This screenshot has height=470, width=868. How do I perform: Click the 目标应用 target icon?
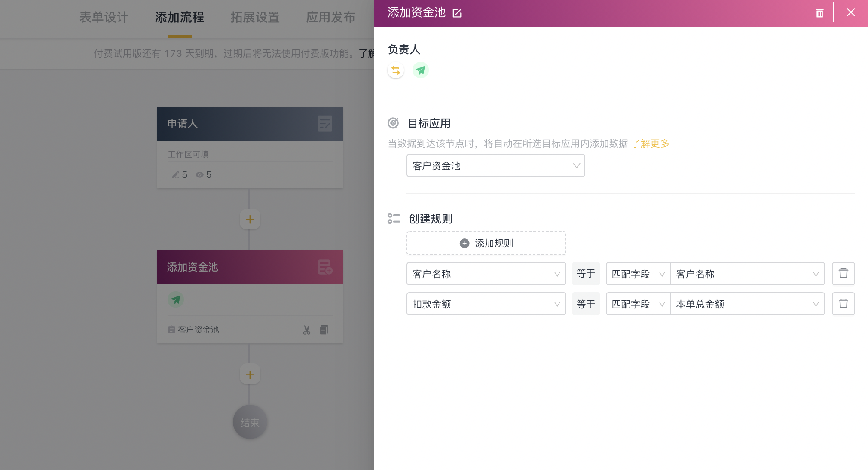[393, 123]
